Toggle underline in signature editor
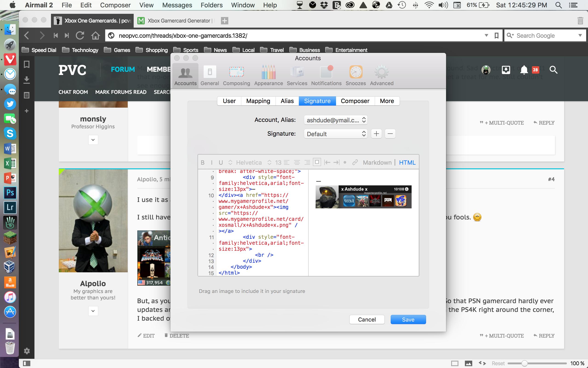 221,163
